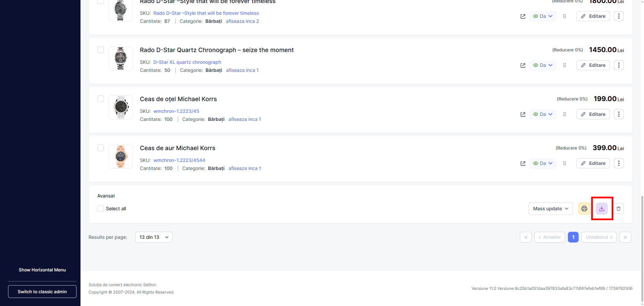Click Editare for Ceas de oțel Michael Korrs
This screenshot has width=644, height=306.
(593, 114)
